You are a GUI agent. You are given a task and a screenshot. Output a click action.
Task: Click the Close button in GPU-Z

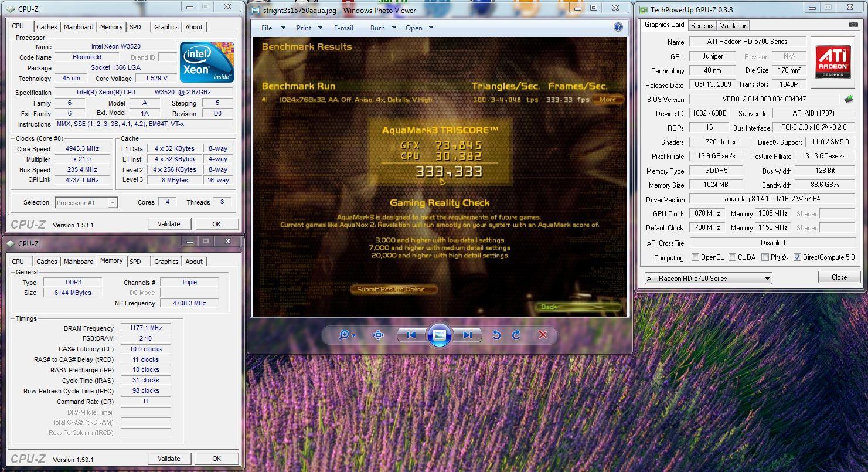pyautogui.click(x=839, y=277)
